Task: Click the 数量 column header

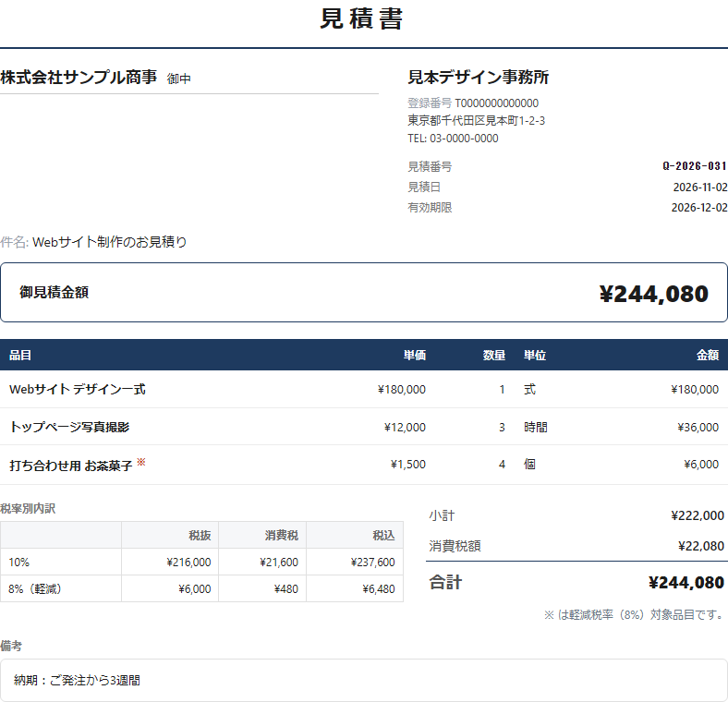Action: pos(494,356)
